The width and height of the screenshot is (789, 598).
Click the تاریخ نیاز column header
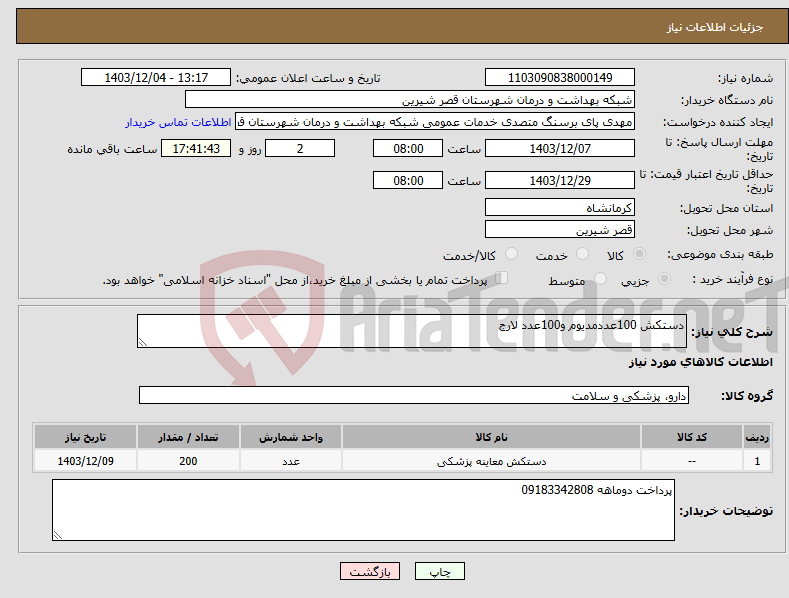pos(86,437)
